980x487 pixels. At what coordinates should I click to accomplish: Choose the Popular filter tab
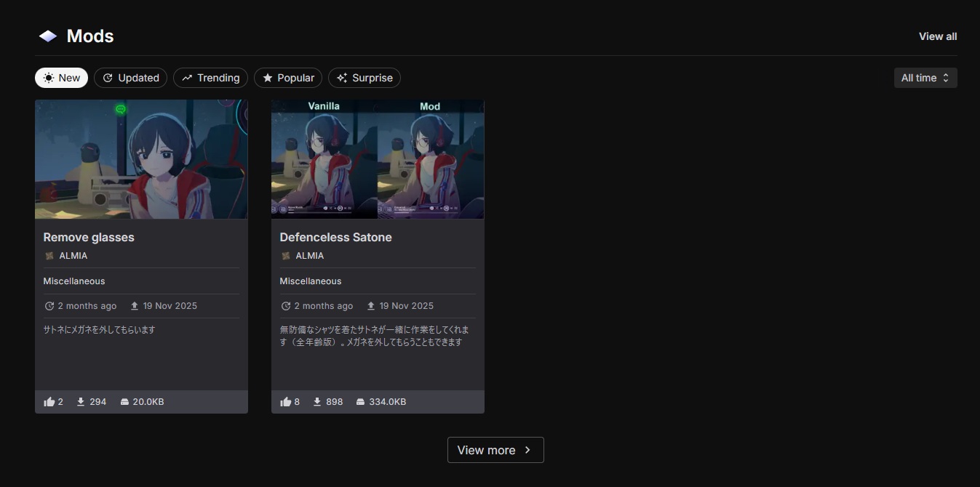point(288,78)
